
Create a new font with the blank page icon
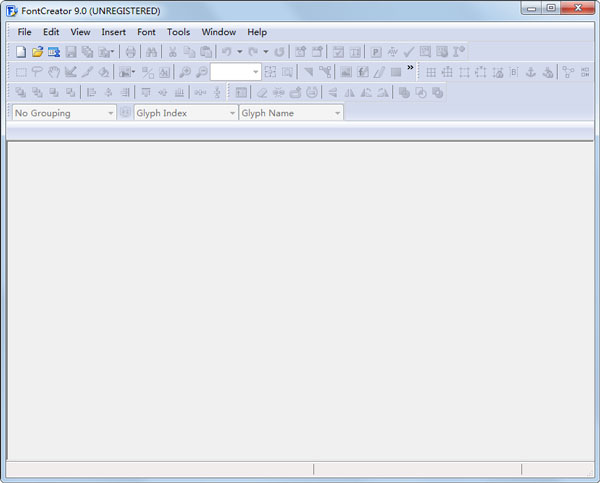point(21,52)
